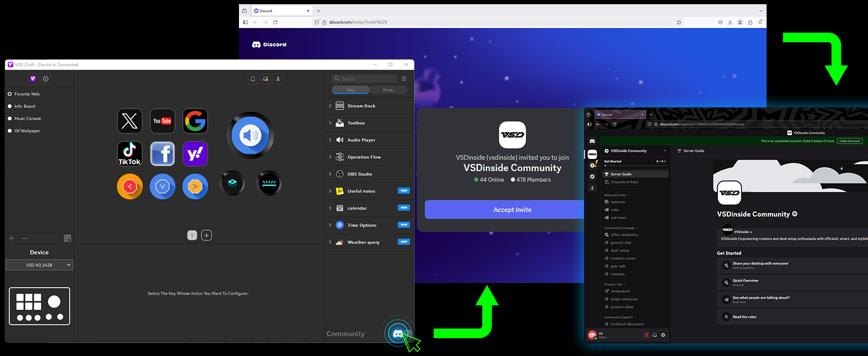This screenshot has height=356, width=868.
Task: Reload the Discord invite browser page
Action: coord(275,22)
